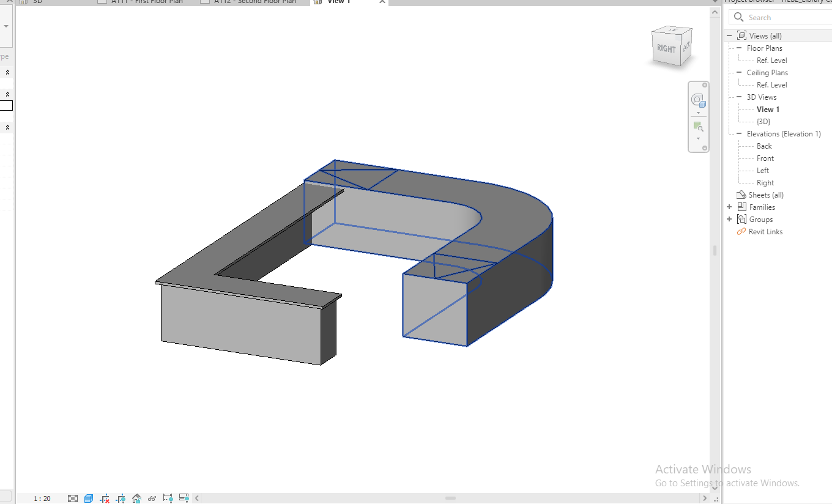Expand the Families node in Project Browser
The image size is (832, 504).
pyautogui.click(x=729, y=207)
